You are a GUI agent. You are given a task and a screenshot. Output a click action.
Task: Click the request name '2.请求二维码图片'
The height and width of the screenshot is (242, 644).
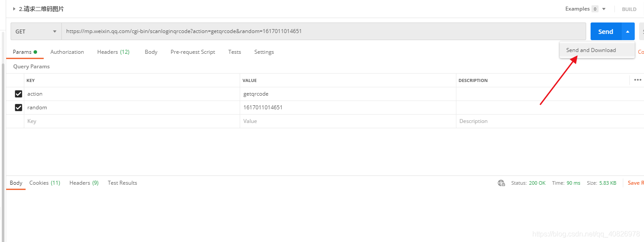pyautogui.click(x=41, y=9)
